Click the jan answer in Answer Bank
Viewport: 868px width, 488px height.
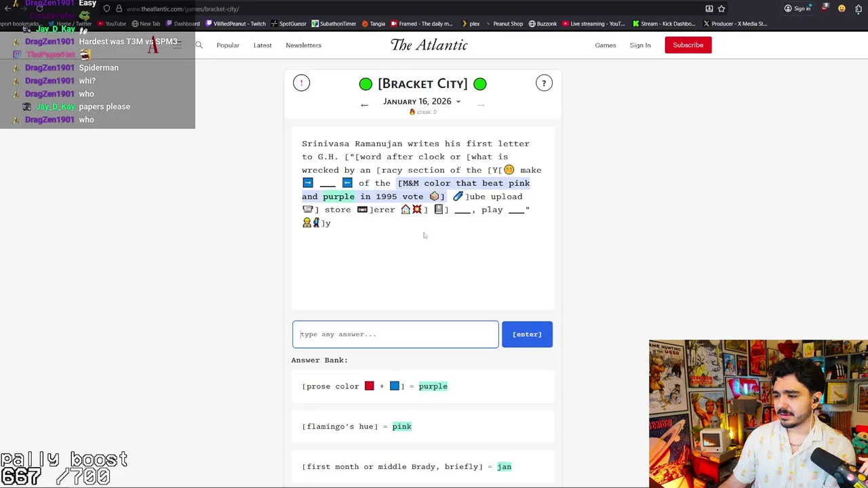[x=504, y=466]
